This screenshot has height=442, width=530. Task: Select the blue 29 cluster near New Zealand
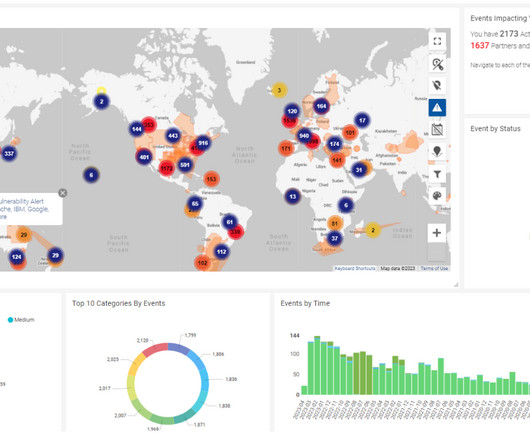[55, 255]
